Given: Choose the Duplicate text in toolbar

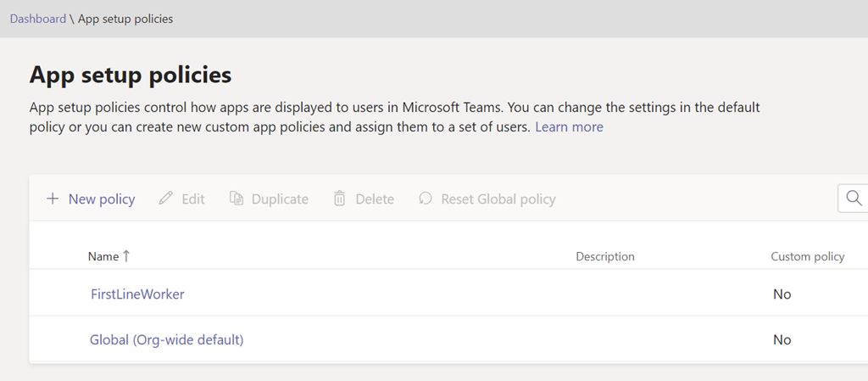Looking at the screenshot, I should click(x=280, y=199).
